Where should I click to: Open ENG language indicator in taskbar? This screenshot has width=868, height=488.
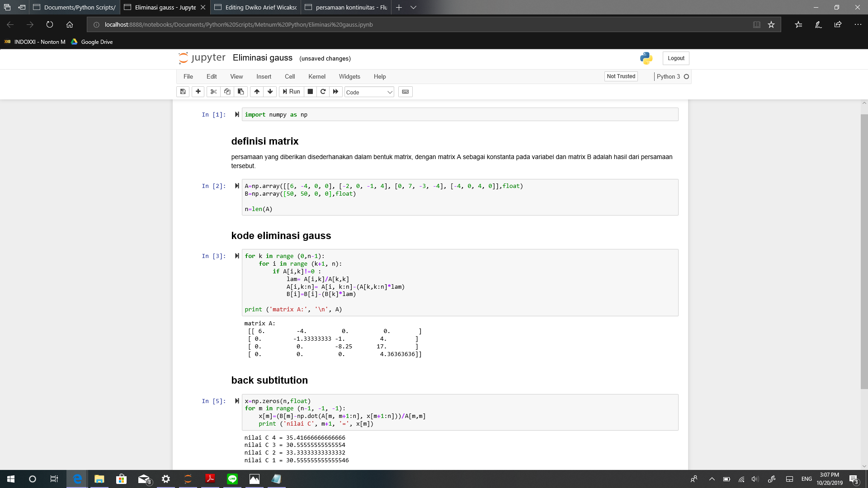point(807,479)
